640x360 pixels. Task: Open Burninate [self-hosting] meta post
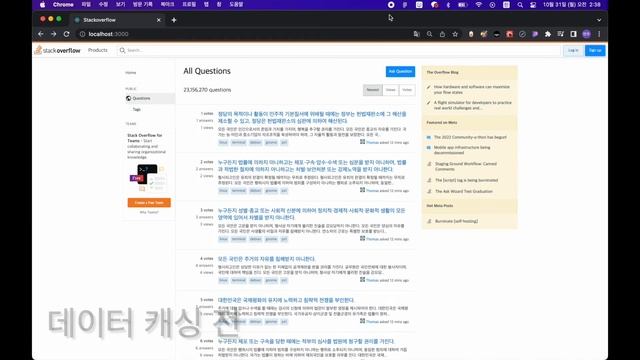click(x=456, y=221)
